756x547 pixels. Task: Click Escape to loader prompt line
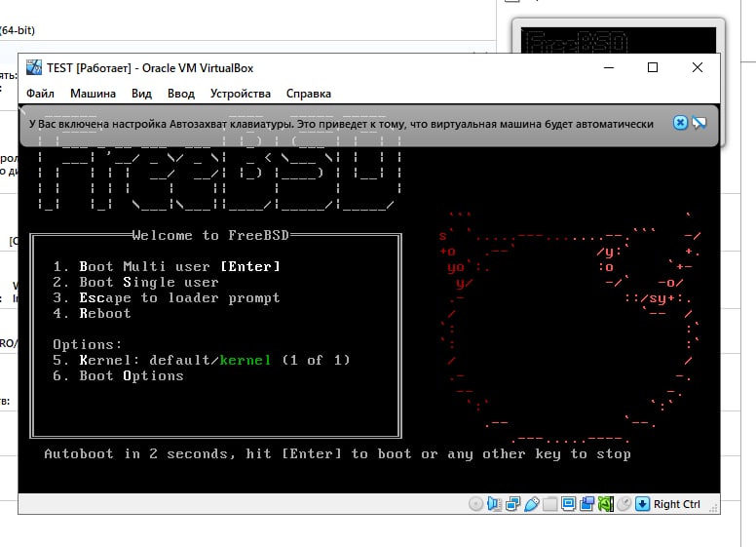[x=167, y=298]
